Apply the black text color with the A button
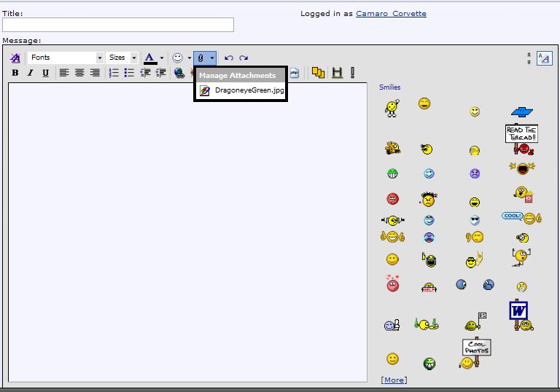560x392 pixels. click(x=150, y=58)
